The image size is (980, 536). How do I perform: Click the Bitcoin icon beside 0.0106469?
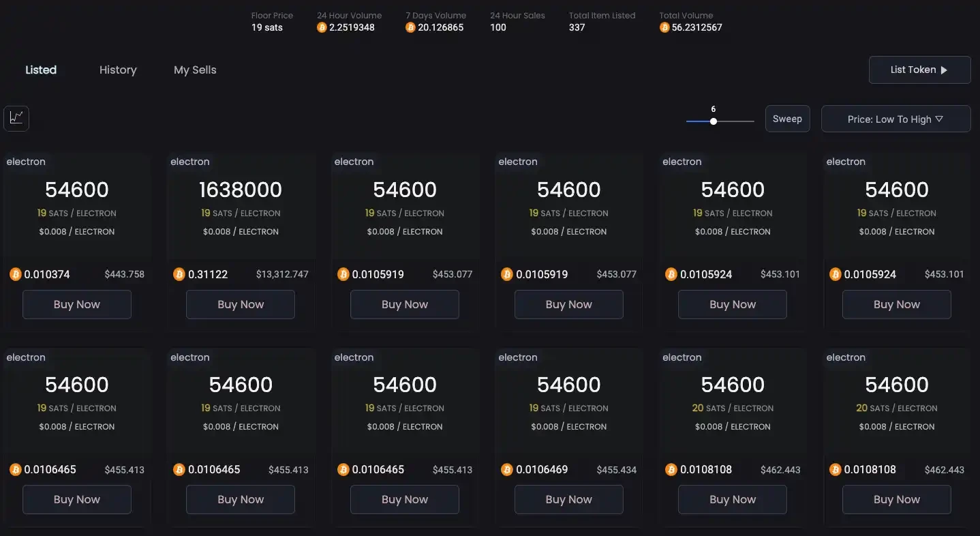click(x=507, y=470)
